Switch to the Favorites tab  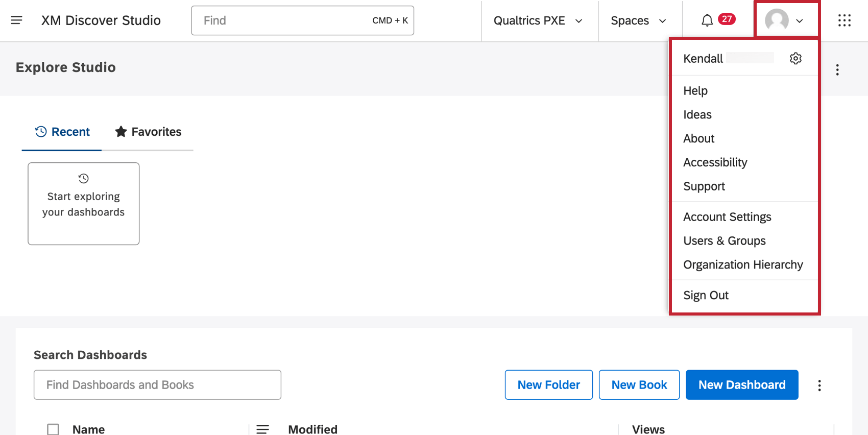pos(148,132)
